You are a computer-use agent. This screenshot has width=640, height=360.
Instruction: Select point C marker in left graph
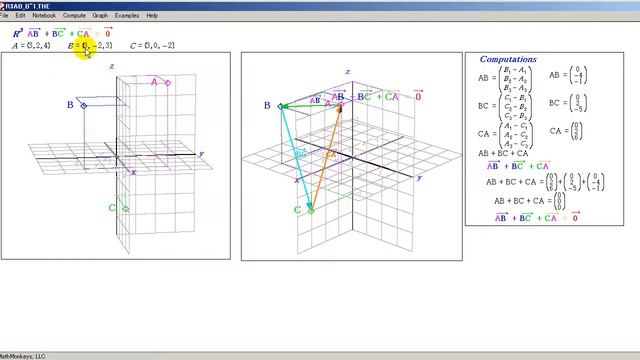tap(126, 209)
